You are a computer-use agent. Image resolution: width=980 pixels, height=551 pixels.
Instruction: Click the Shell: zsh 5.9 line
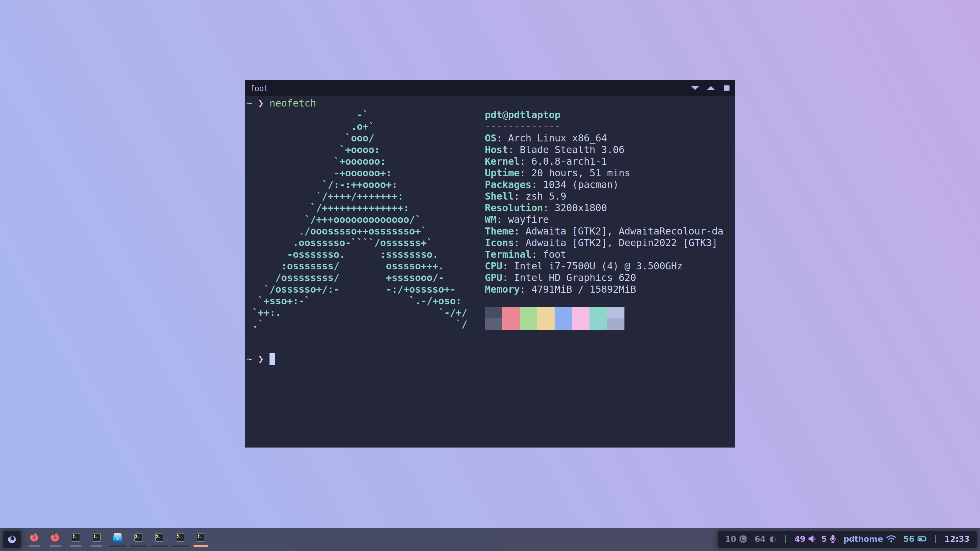click(x=526, y=196)
